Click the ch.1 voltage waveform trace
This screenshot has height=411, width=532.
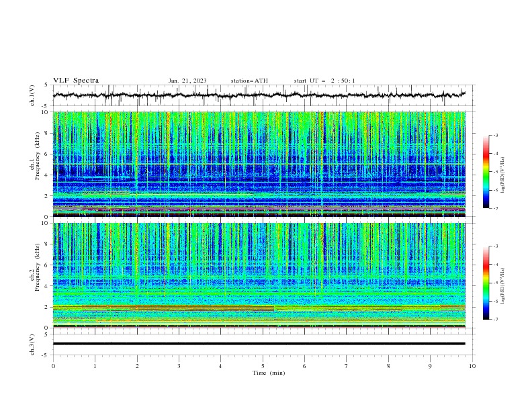tap(259, 95)
